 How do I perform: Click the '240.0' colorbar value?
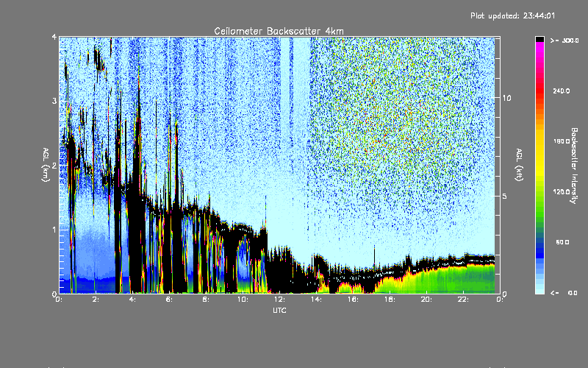coord(562,91)
